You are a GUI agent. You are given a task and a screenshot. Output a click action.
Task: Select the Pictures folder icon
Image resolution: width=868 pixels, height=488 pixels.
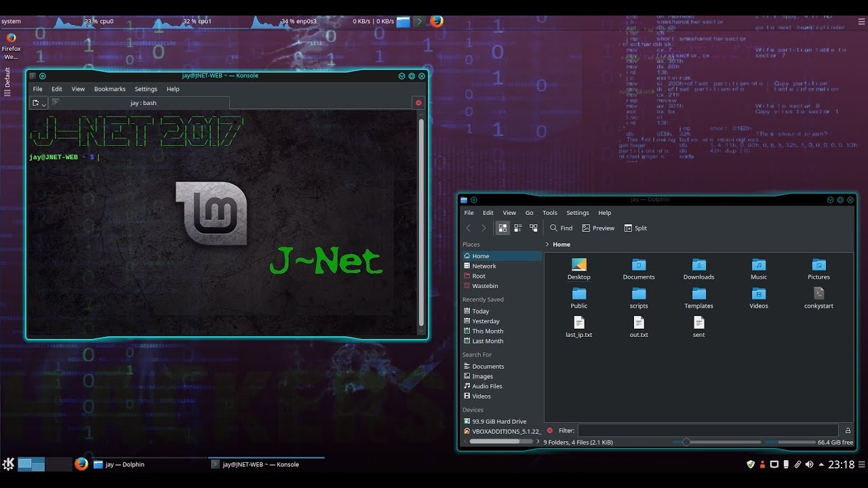click(x=818, y=265)
